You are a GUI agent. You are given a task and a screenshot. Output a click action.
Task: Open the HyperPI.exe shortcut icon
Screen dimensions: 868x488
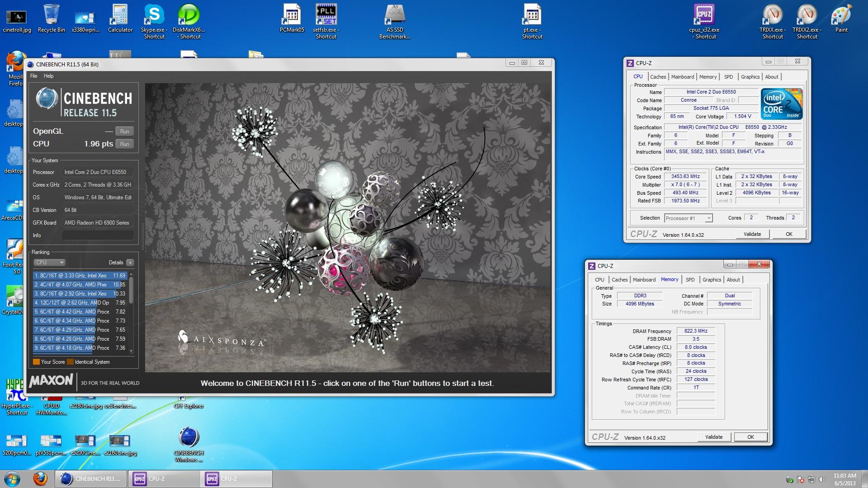(17, 398)
